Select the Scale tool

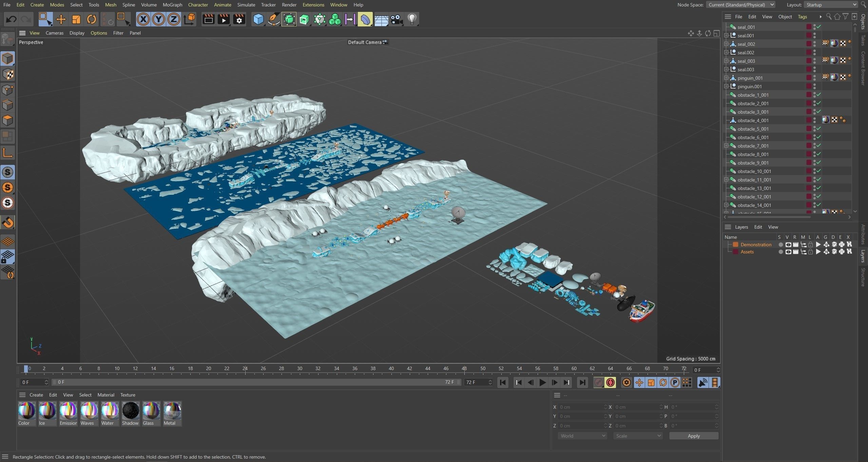[x=76, y=19]
